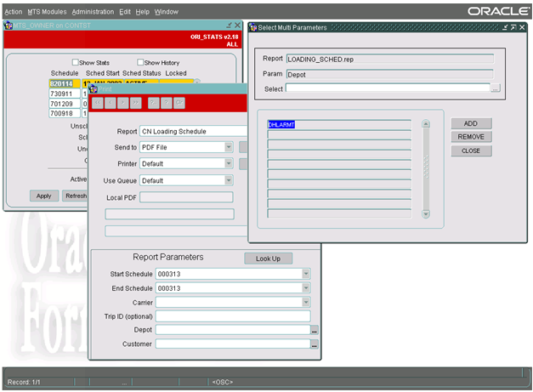Enable the Show History checkbox
Screen dimensions: 533x392
pos(140,62)
